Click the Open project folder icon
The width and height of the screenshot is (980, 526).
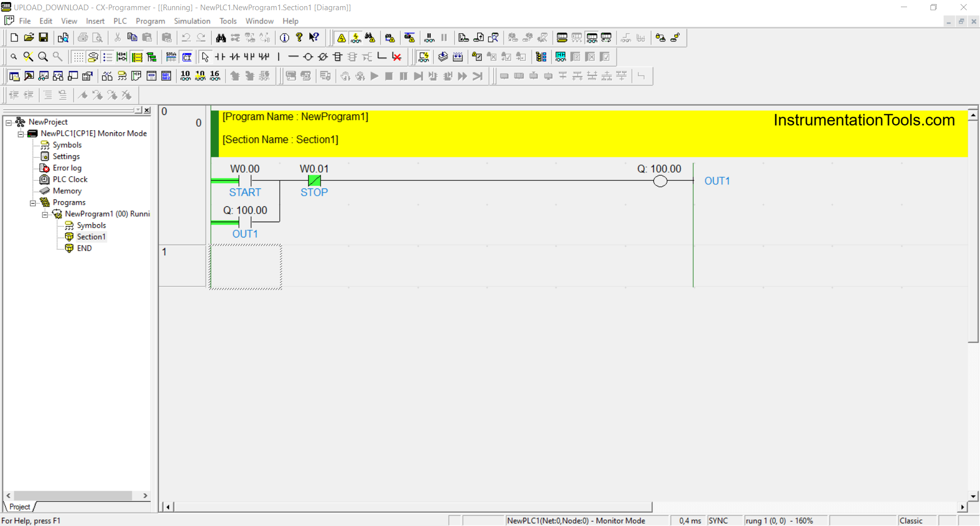pyautogui.click(x=29, y=37)
